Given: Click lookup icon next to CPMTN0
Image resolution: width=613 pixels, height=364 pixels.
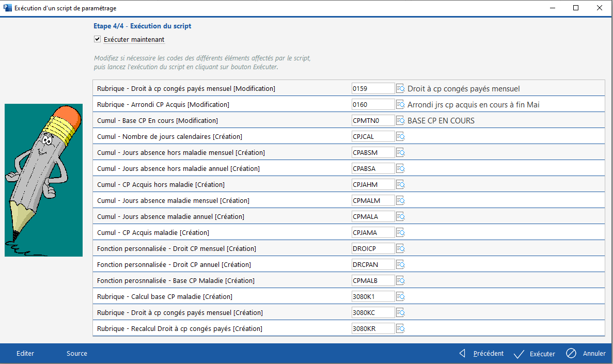Looking at the screenshot, I should coord(400,121).
